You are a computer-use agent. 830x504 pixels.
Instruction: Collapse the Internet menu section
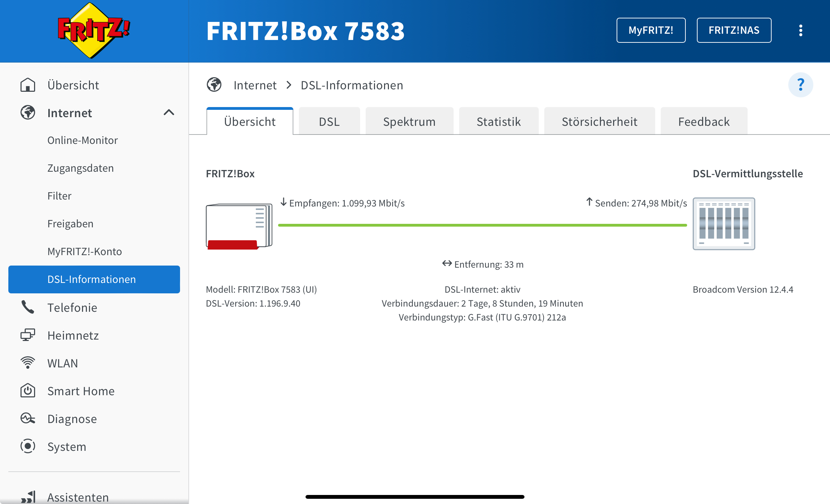pyautogui.click(x=169, y=113)
